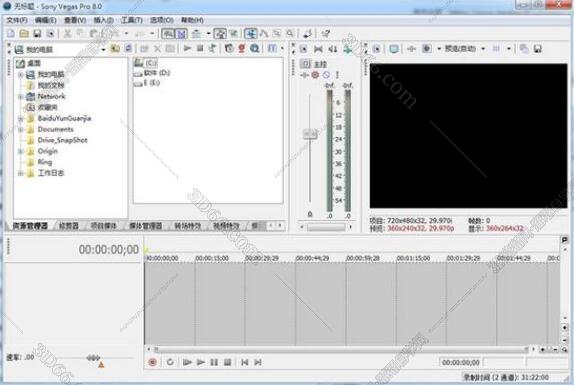
Task: Click the Open project folder icon
Action: pos(24,34)
